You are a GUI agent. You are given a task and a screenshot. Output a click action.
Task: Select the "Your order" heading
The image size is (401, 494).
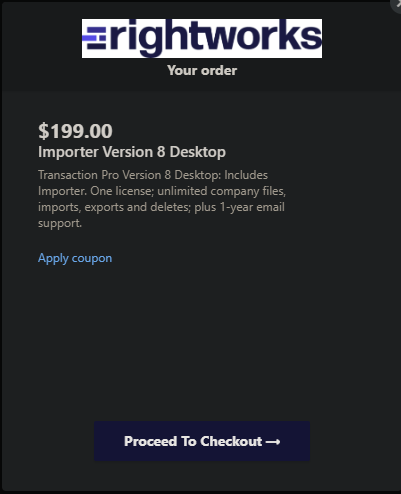[202, 71]
